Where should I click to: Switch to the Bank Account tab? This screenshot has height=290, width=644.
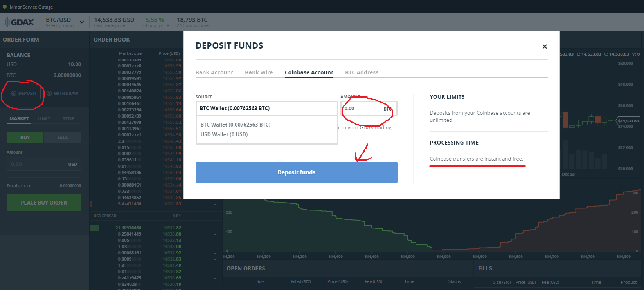(214, 72)
